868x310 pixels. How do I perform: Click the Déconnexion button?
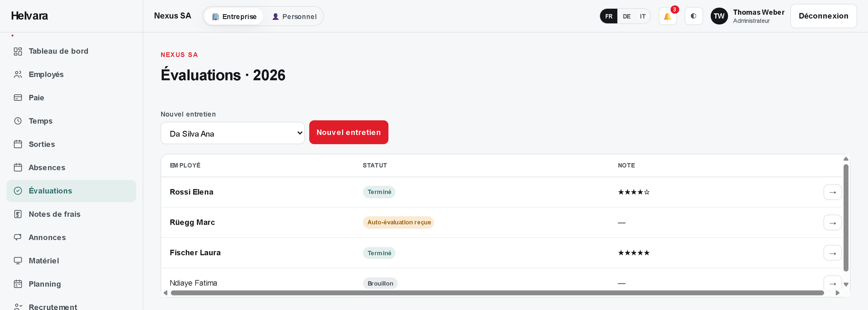[823, 16]
